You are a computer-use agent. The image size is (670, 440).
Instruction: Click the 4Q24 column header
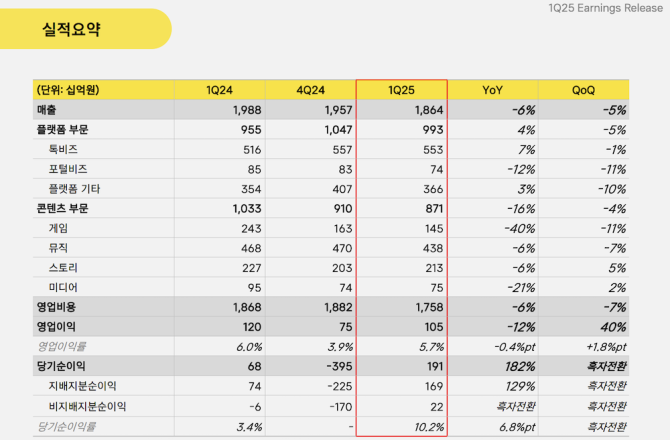click(x=311, y=90)
